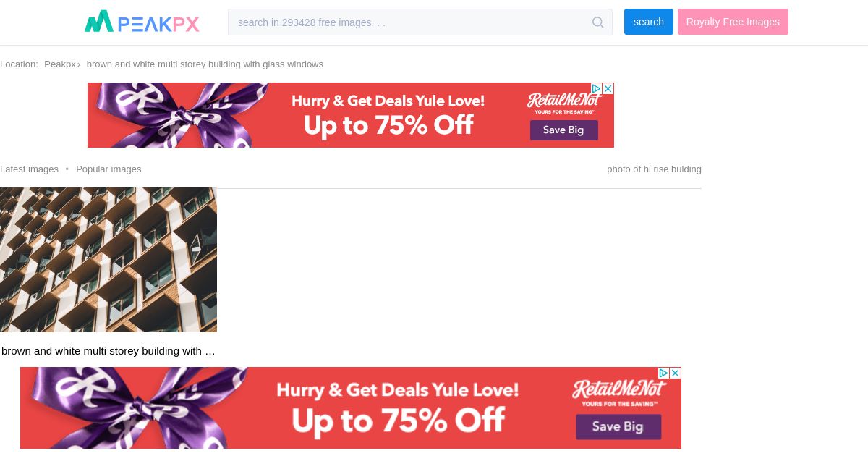Open AdChoices icon on top banner
The image size is (868, 456).
pos(597,88)
